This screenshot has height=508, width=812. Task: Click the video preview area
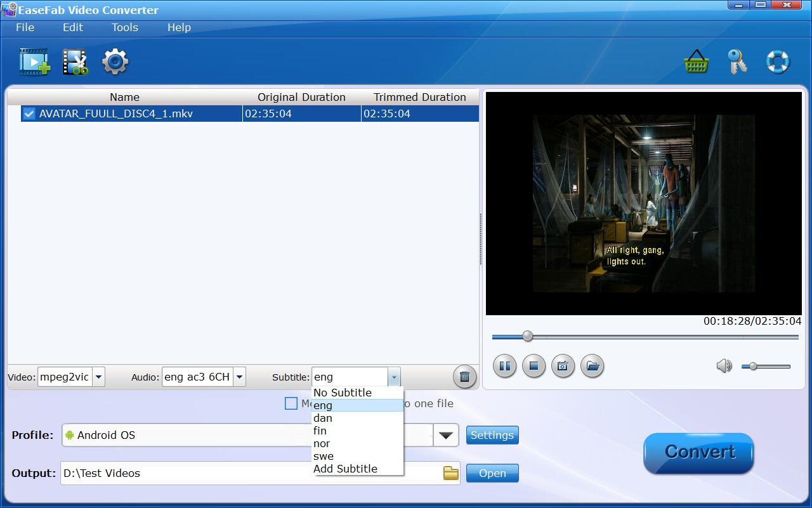[x=644, y=203]
